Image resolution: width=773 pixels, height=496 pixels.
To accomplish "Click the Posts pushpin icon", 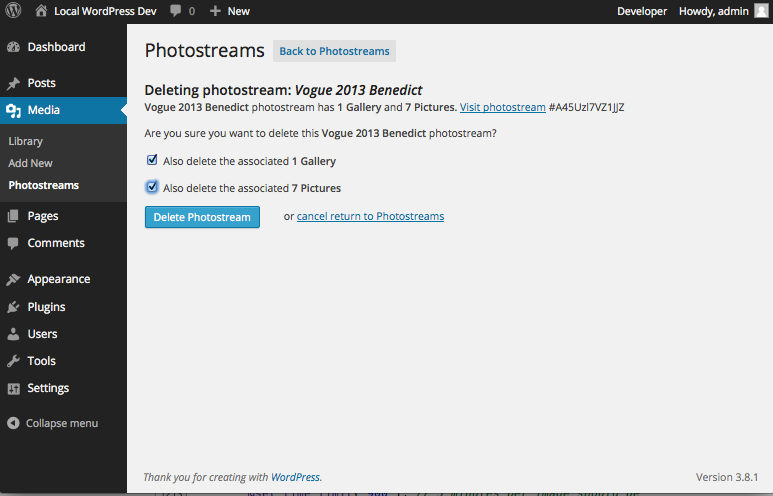I will 14,83.
